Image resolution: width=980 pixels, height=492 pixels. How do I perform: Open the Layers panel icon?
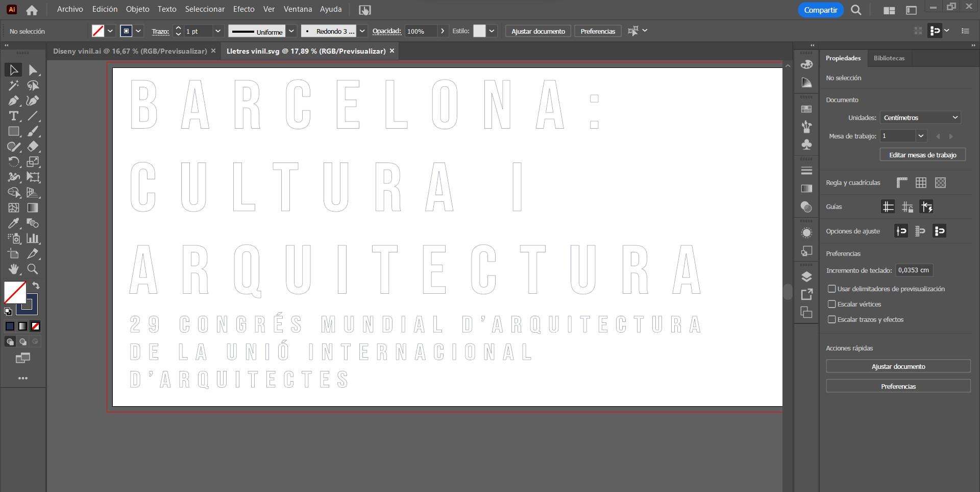point(806,277)
